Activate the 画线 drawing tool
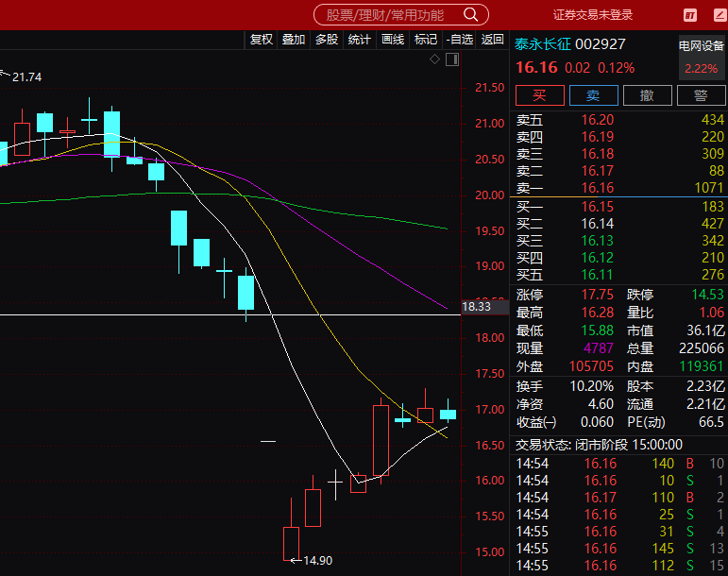The height and width of the screenshot is (576, 728). [x=393, y=40]
